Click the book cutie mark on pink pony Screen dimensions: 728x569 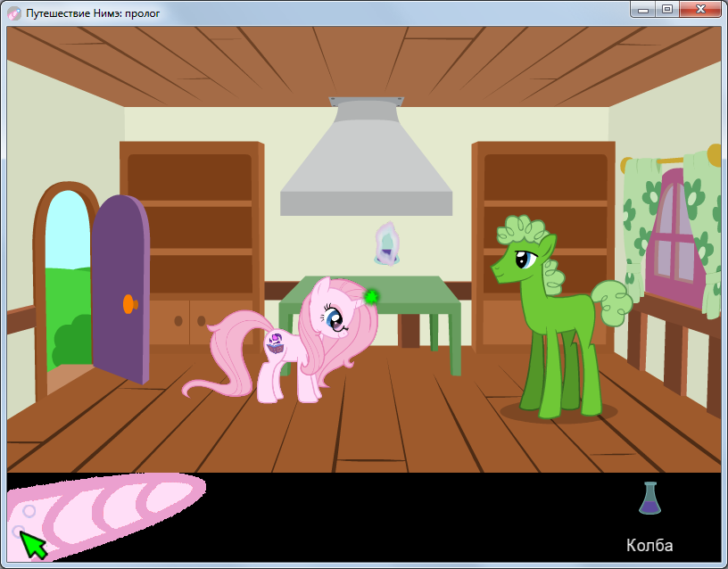(277, 342)
